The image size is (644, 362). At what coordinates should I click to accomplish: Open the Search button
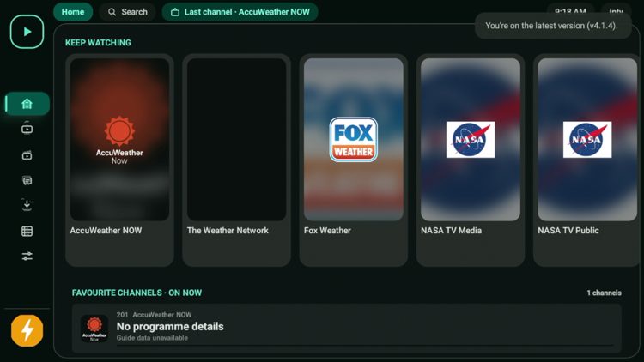pos(127,12)
